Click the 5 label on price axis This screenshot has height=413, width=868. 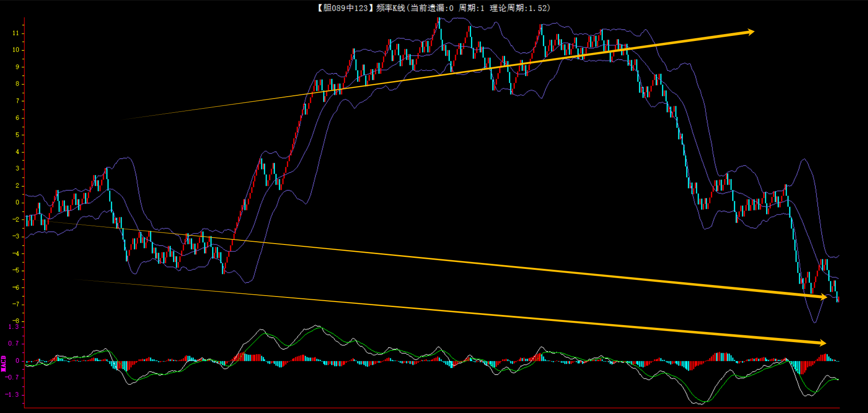tap(17, 135)
